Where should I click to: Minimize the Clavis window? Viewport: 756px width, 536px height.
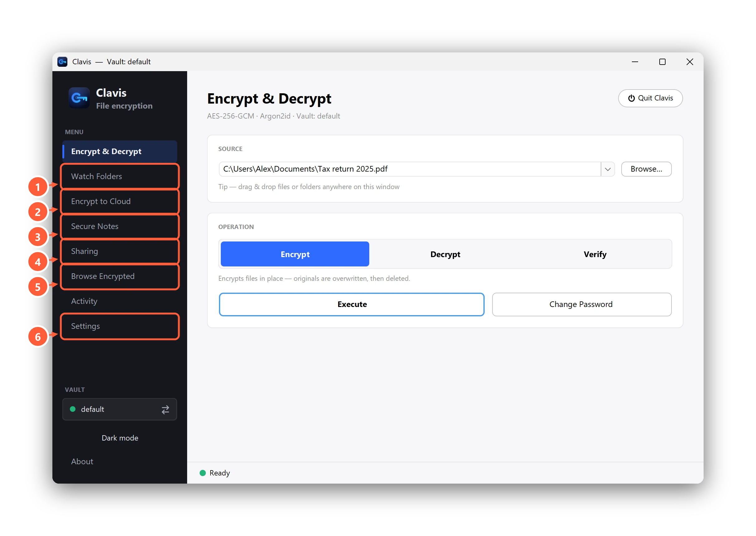tap(635, 62)
